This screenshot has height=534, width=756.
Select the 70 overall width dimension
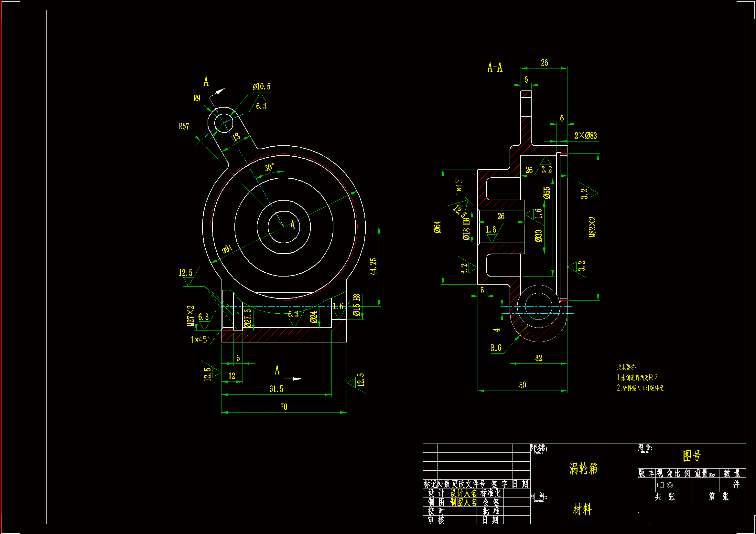[284, 407]
